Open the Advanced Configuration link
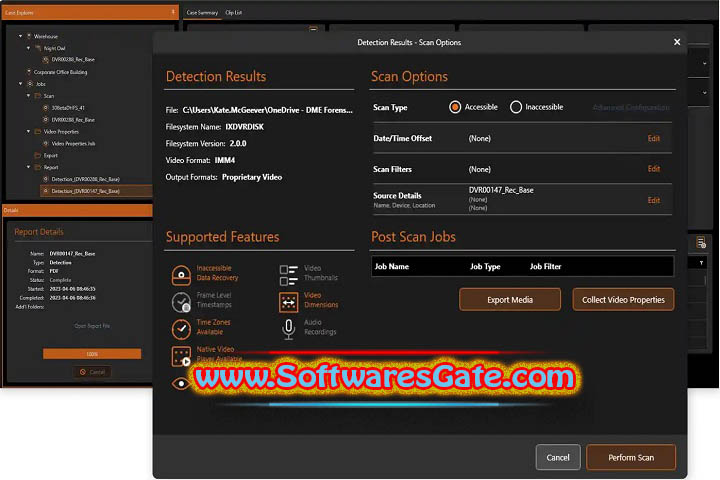The image size is (720, 480). click(x=631, y=107)
